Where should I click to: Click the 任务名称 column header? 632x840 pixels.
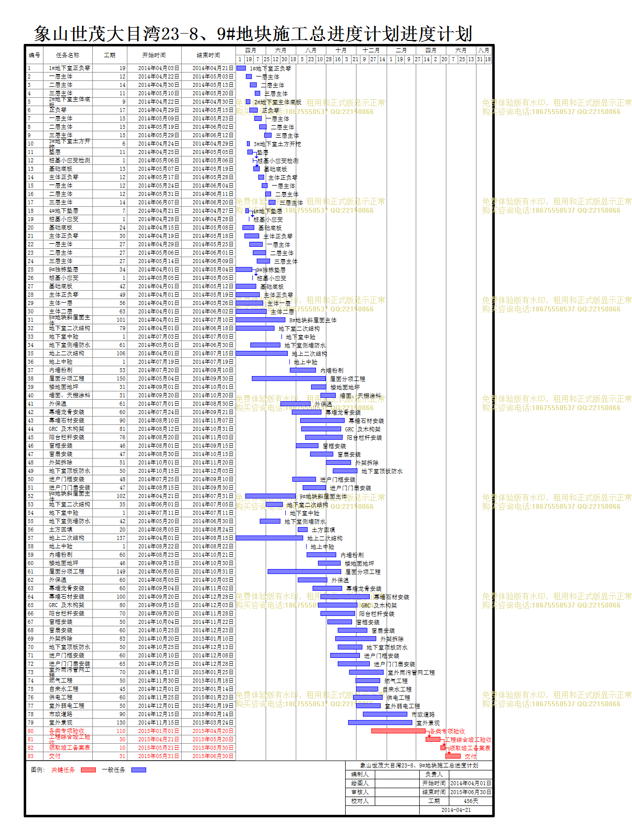pos(68,55)
